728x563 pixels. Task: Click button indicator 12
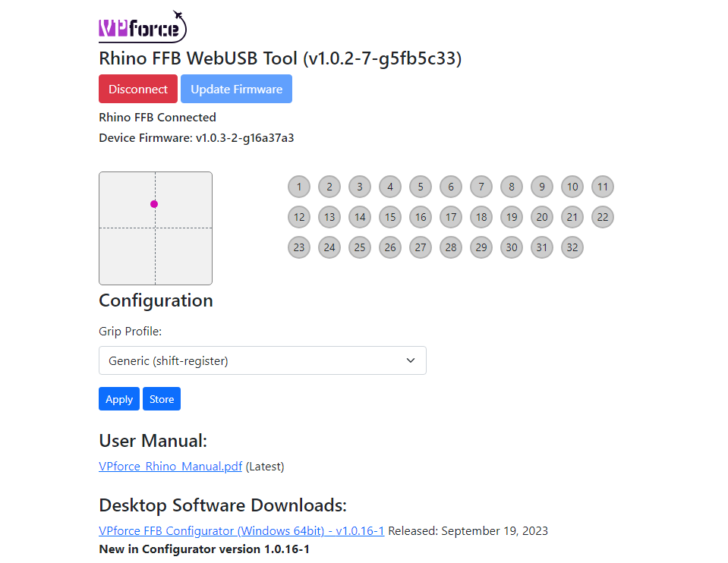[299, 217]
